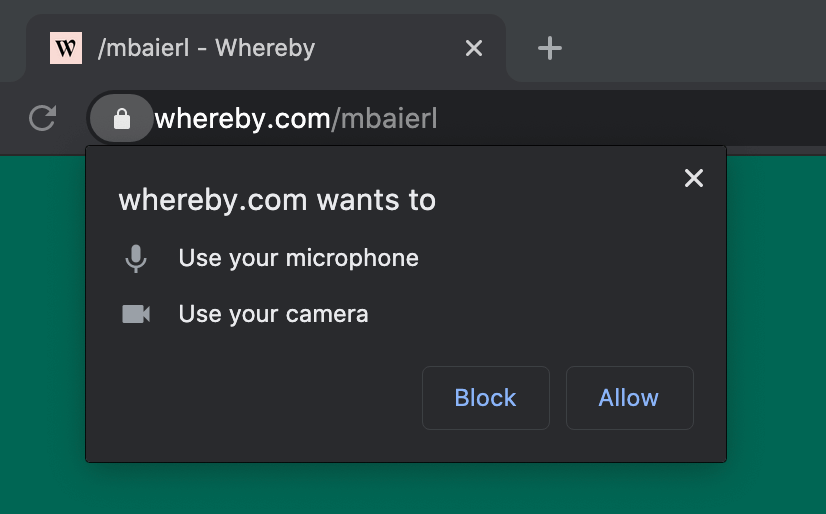
Task: Click the whereby.com wants to heading
Action: (x=277, y=200)
